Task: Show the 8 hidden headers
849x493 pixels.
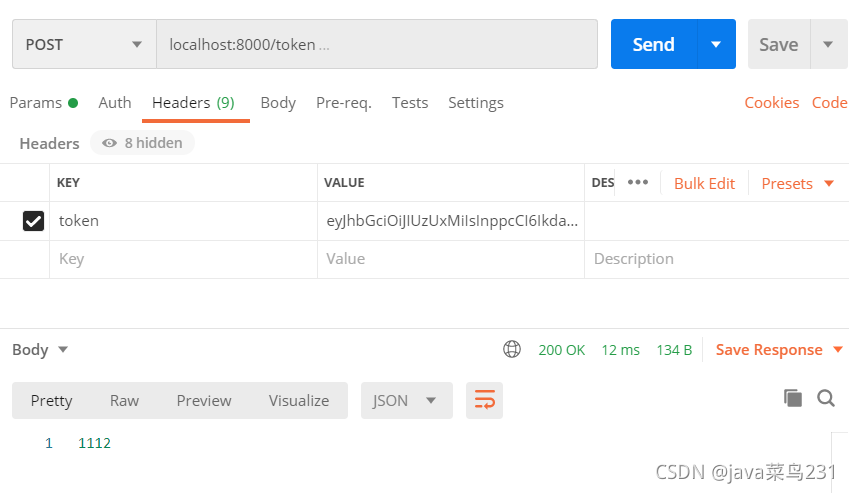Action: coord(142,143)
